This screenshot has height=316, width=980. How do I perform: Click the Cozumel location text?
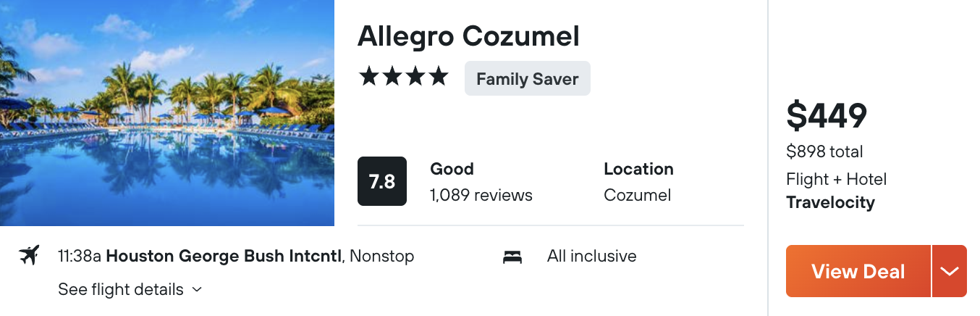638,195
